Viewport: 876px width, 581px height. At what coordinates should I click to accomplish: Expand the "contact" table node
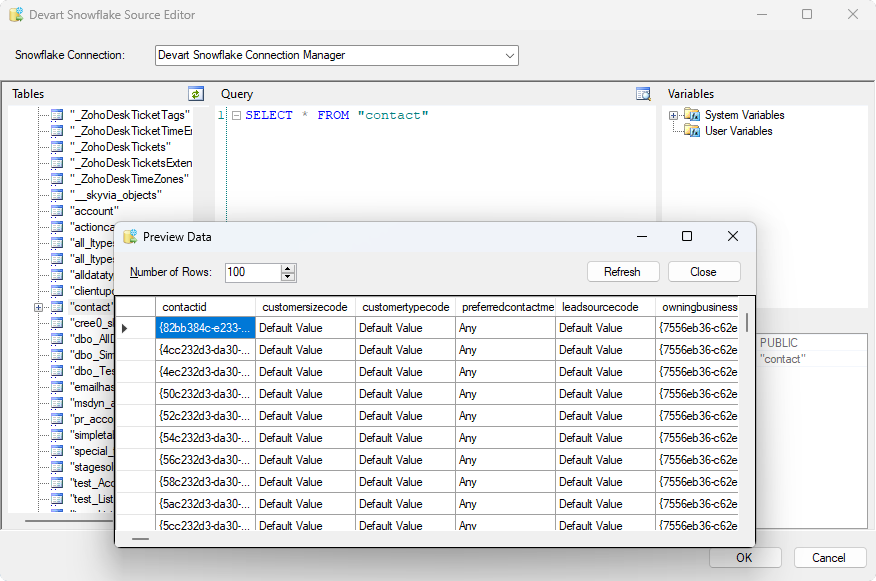[38, 307]
